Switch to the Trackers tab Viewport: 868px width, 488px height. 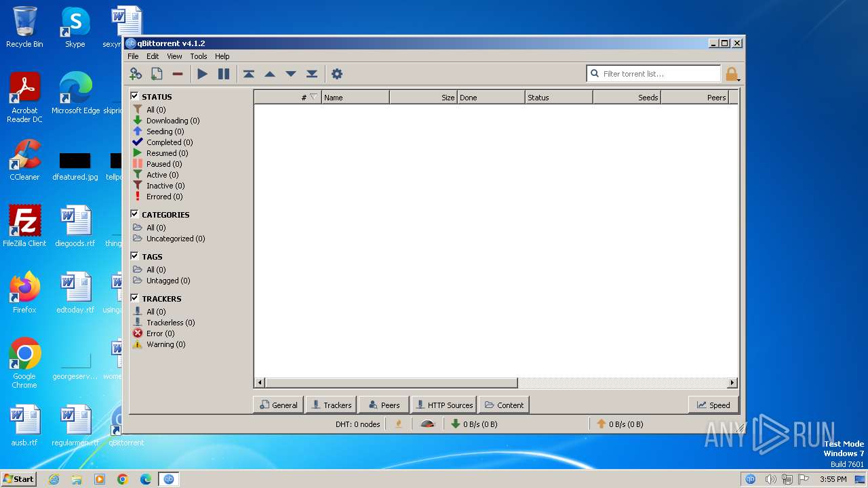coord(331,405)
